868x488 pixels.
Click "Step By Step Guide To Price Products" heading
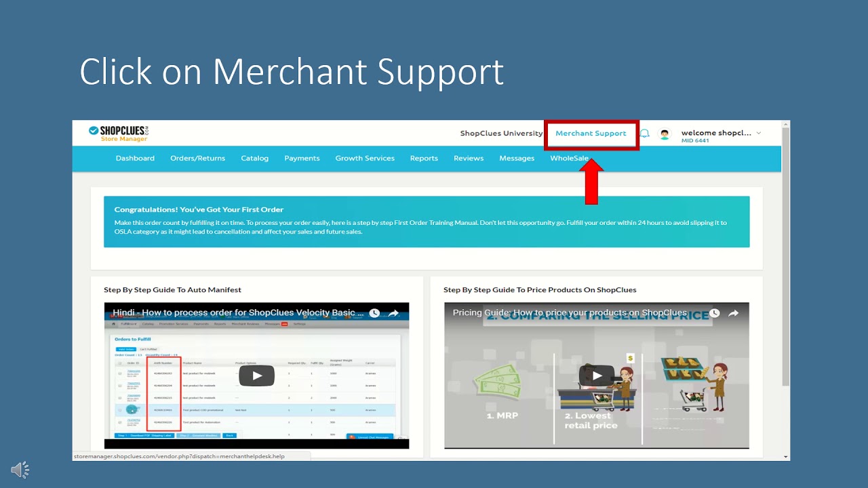(x=540, y=289)
